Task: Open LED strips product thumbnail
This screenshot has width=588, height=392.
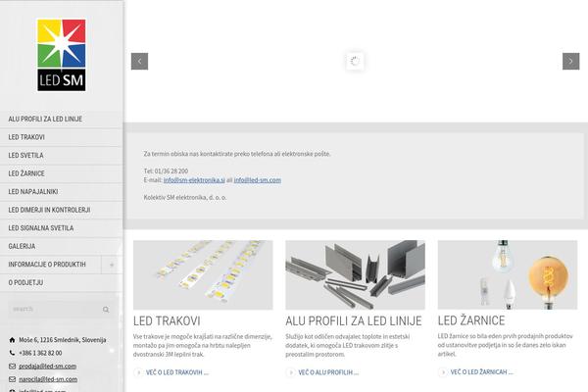Action: [x=203, y=275]
